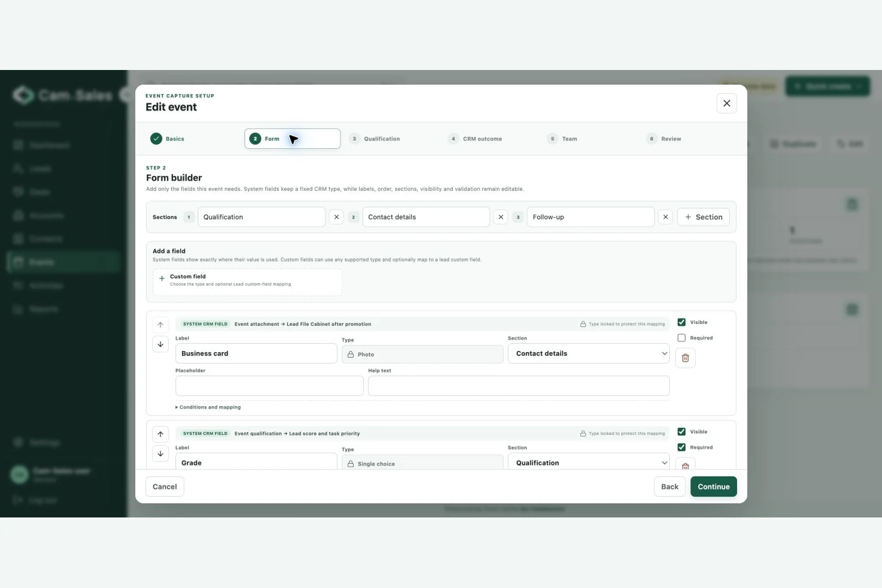The height and width of the screenshot is (588, 882).
Task: Click the Cam Sales logo icon
Action: pos(23,95)
